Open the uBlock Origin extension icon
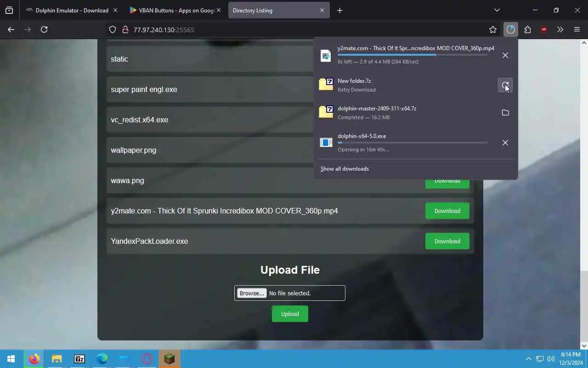 click(544, 29)
